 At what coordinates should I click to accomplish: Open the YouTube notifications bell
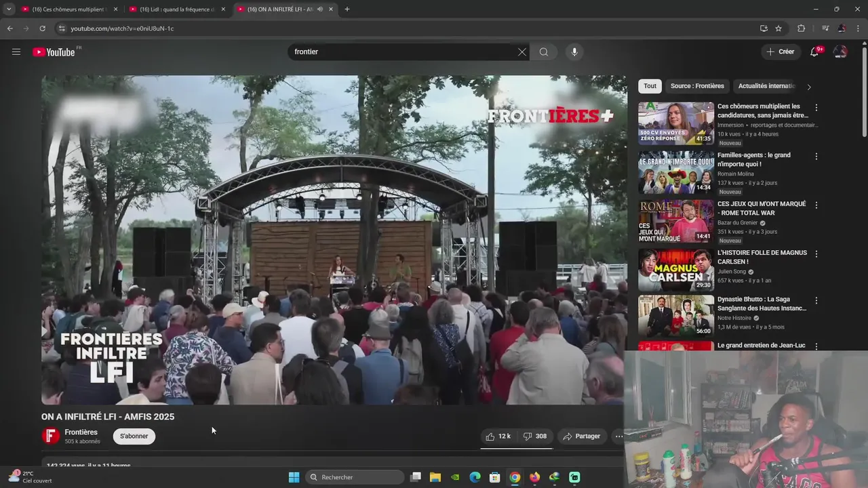pyautogui.click(x=814, y=52)
